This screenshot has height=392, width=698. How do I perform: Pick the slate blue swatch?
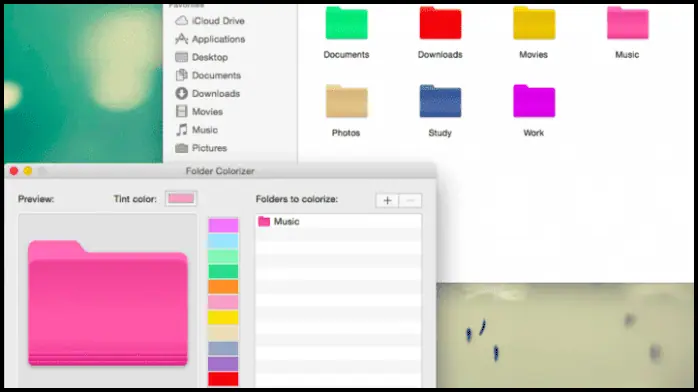point(223,349)
